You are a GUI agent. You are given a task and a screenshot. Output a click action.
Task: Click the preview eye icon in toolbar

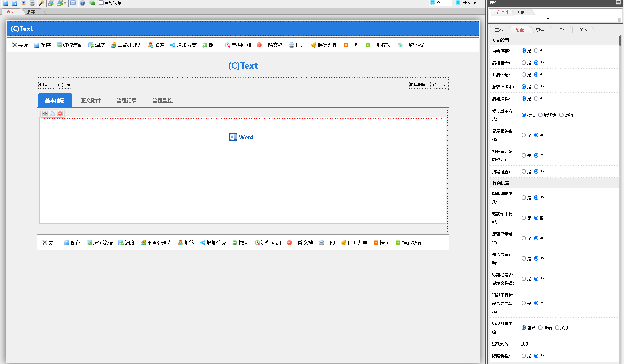pos(23,3)
